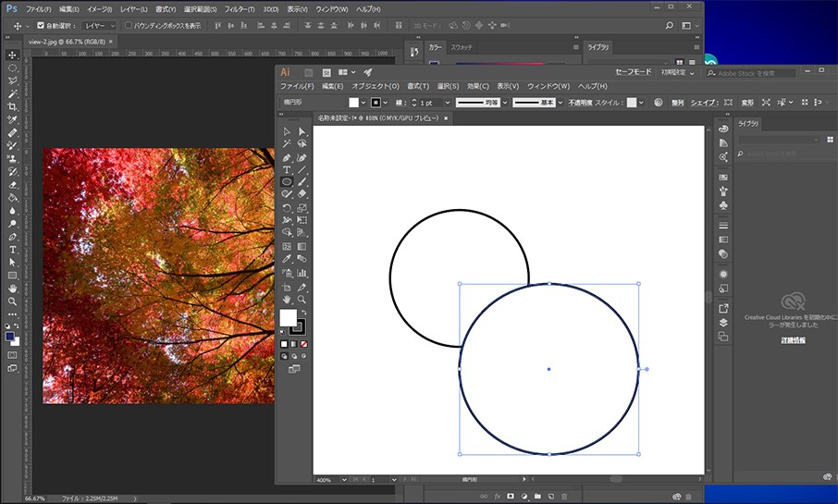Select Illustrator's Type tool
This screenshot has width=838, height=504.
[287, 170]
